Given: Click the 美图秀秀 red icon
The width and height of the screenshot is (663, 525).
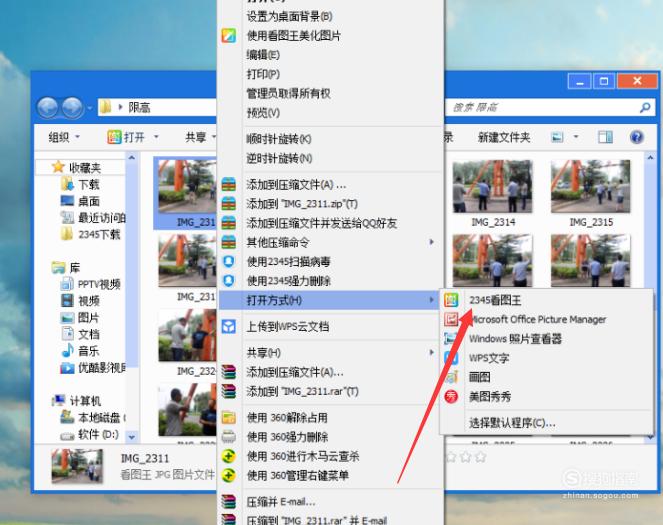Looking at the screenshot, I should click(451, 396).
